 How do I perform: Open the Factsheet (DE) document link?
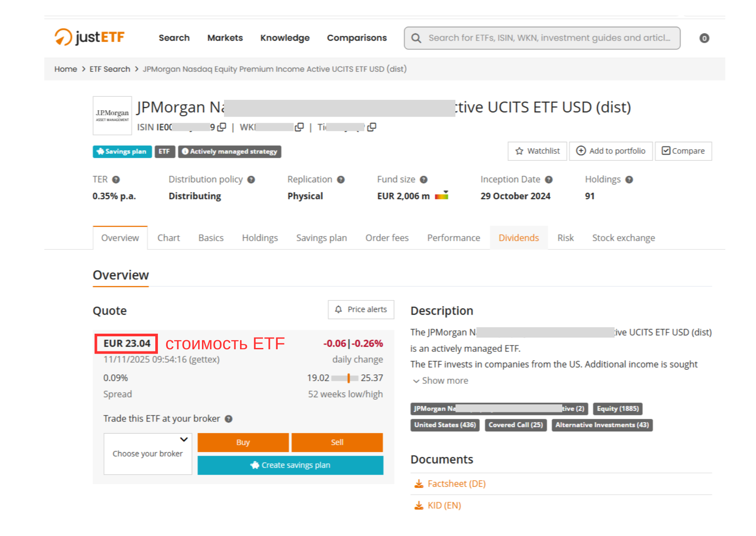pyautogui.click(x=457, y=484)
